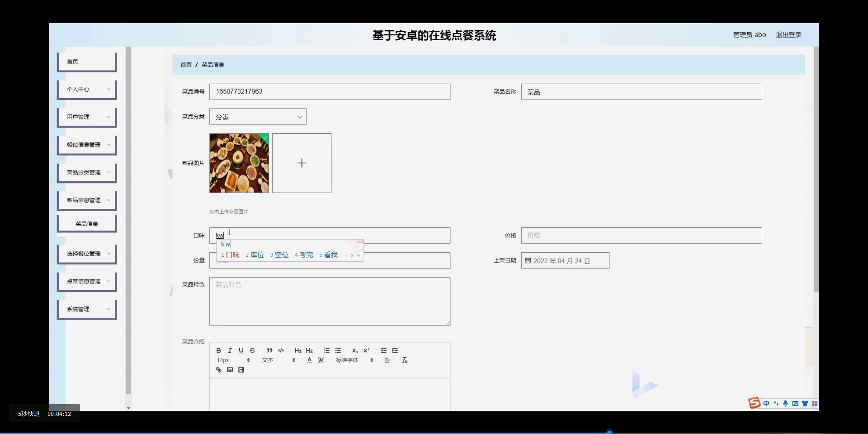Open the 菜品分类 dropdown
868x434 pixels.
258,117
